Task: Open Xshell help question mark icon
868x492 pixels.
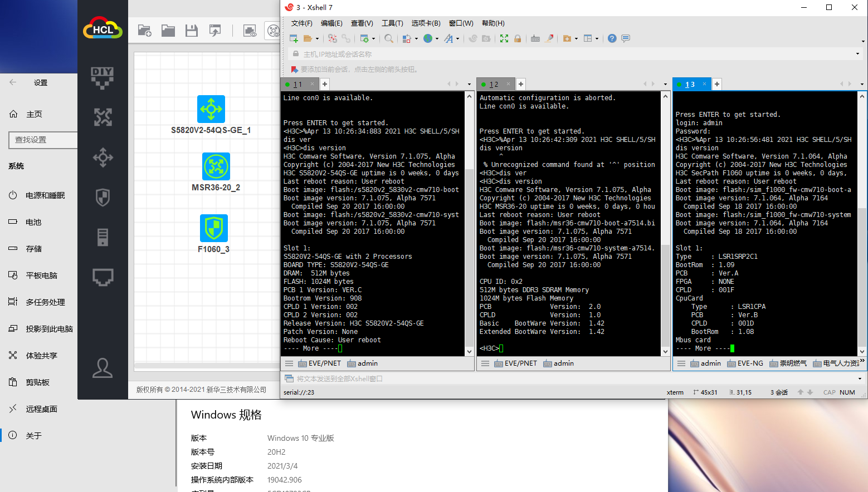Action: click(612, 38)
